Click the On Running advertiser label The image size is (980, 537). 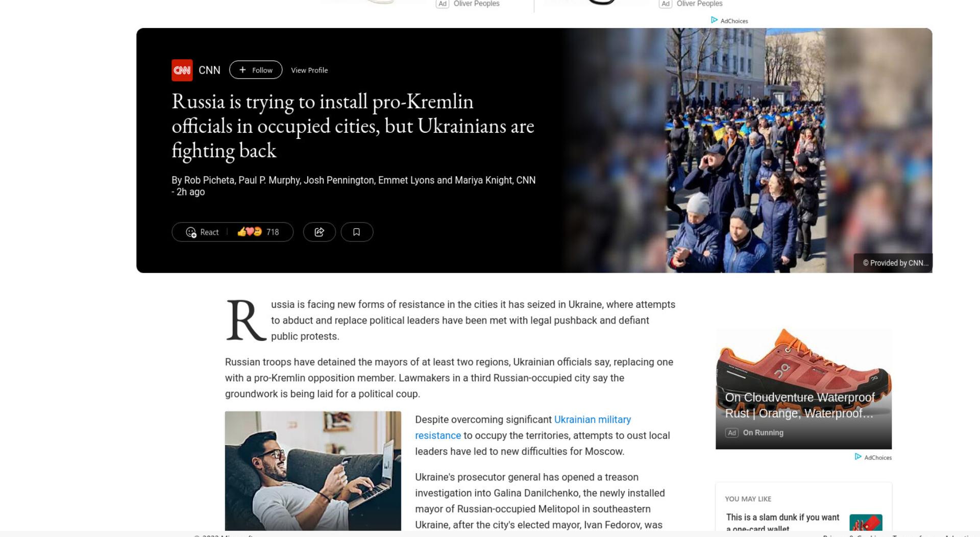pyautogui.click(x=763, y=432)
